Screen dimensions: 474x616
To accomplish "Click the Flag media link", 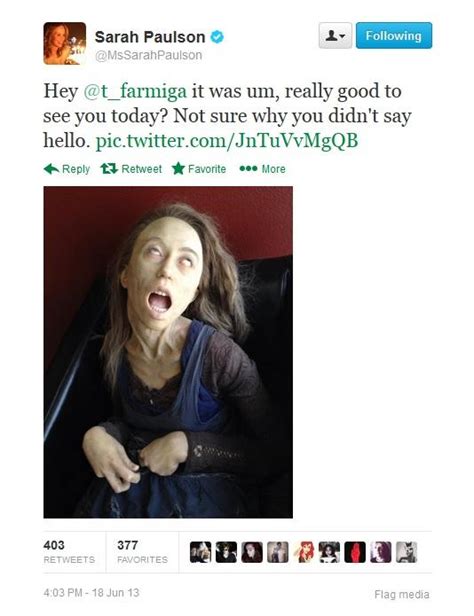I will (x=402, y=594).
